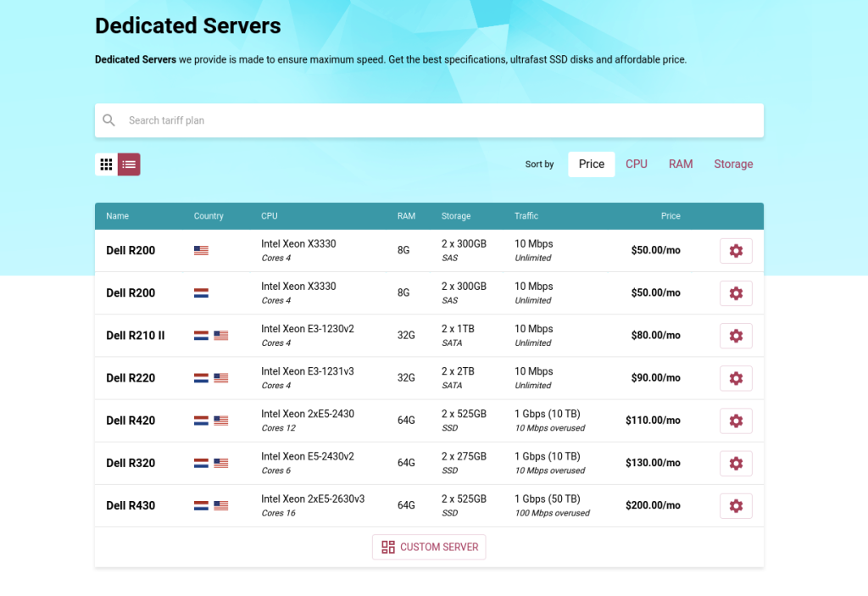Click the $80.00/mo price

[656, 336]
